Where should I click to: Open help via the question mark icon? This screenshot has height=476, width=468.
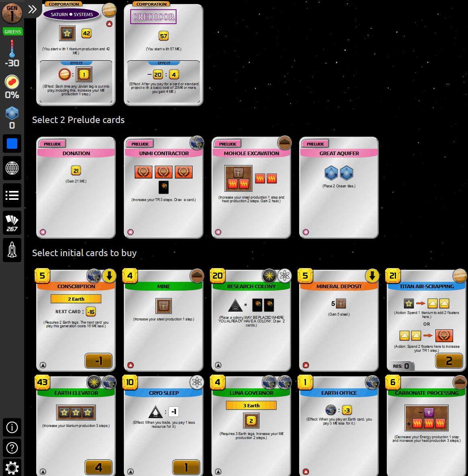[x=12, y=448]
